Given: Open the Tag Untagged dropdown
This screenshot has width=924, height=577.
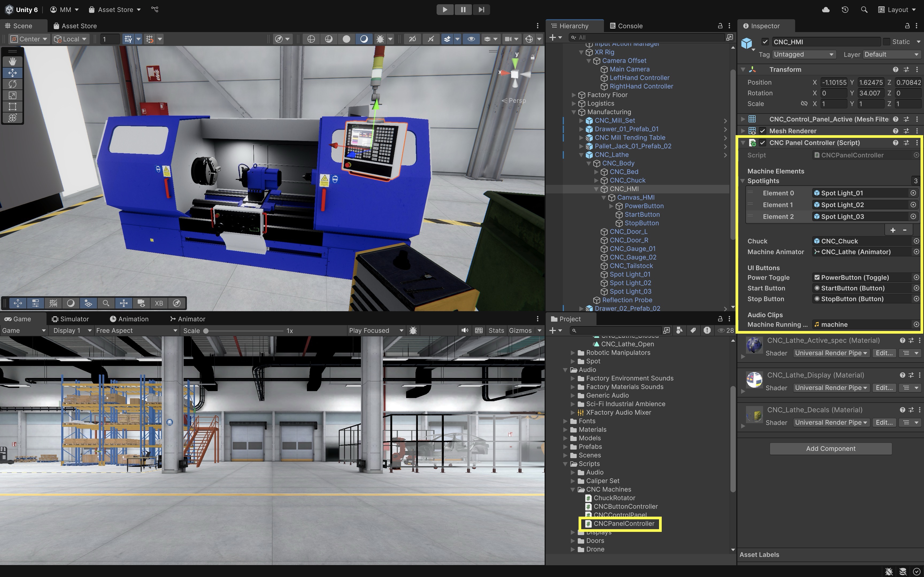Looking at the screenshot, I should (804, 54).
